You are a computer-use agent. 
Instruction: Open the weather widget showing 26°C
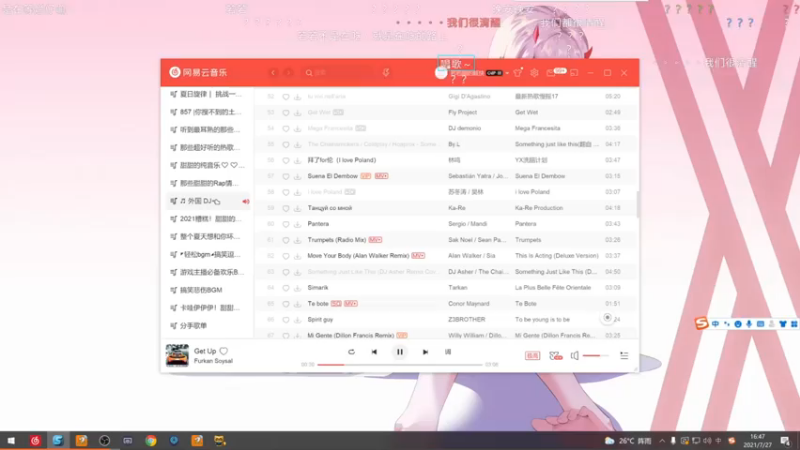[x=628, y=441]
